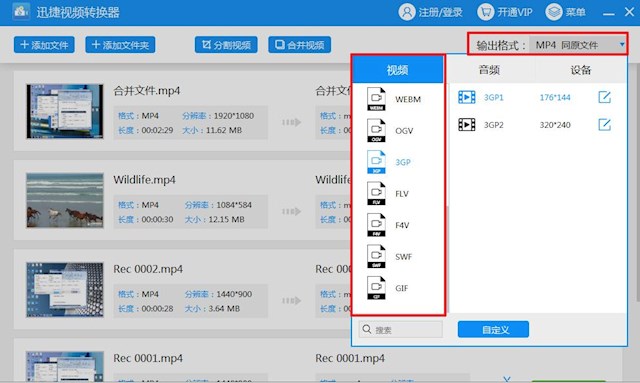The width and height of the screenshot is (640, 383).
Task: Select the 3GP format icon
Action: click(x=376, y=162)
